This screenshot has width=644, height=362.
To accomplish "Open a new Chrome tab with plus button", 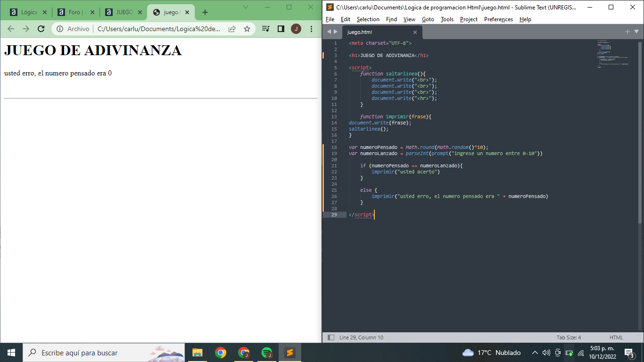I will (x=205, y=12).
